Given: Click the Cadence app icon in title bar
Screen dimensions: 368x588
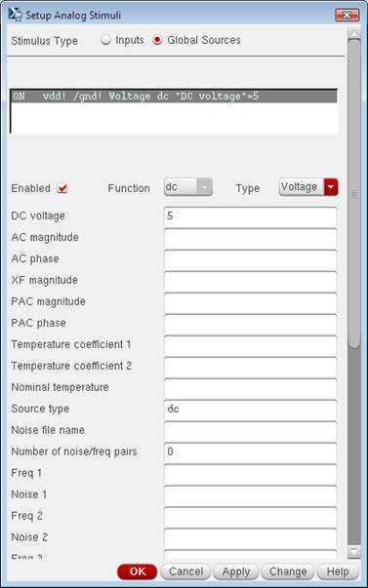Looking at the screenshot, I should 16,15.
